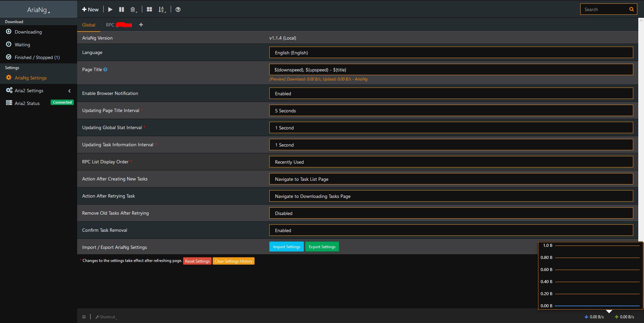
Task: Open Action After Retrying Task dropdown
Action: pyautogui.click(x=451, y=196)
